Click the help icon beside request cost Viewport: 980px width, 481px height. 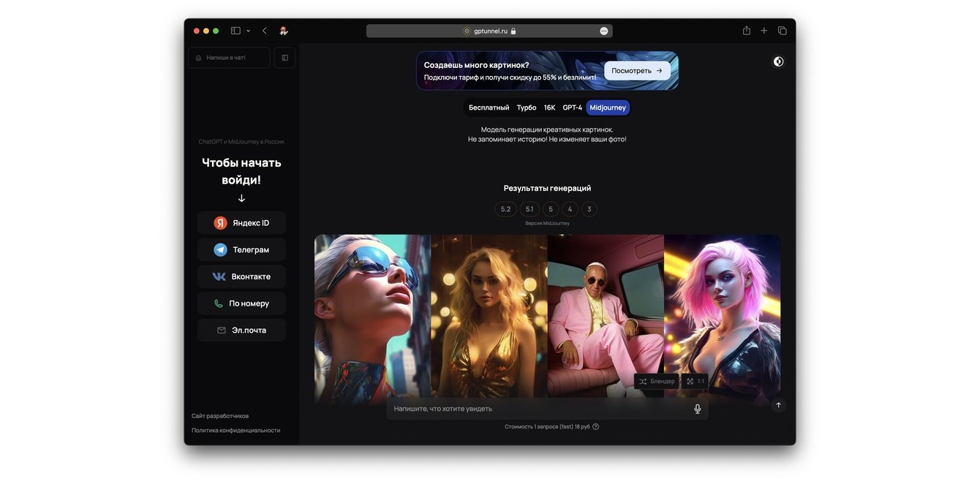tap(596, 427)
